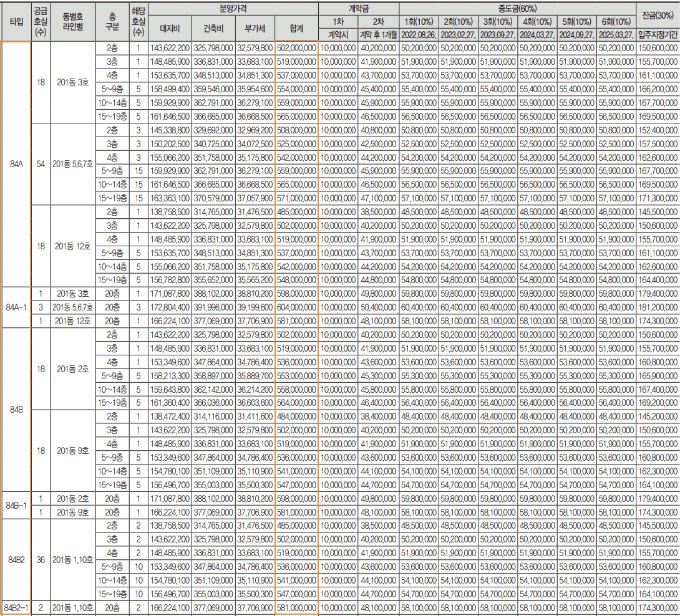Image resolution: width=680 pixels, height=616 pixels.
Task: Click the 548,000,000 total cell
Action: click(296, 280)
